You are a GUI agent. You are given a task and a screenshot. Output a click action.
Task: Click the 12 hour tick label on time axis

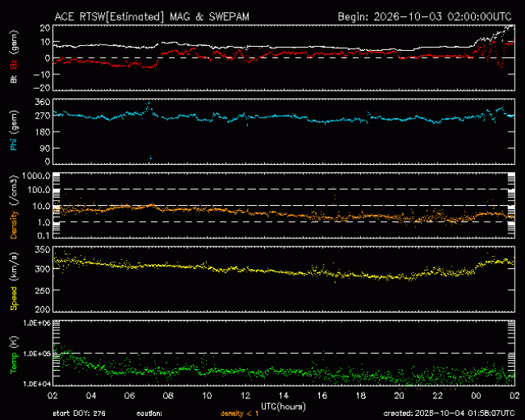click(246, 396)
